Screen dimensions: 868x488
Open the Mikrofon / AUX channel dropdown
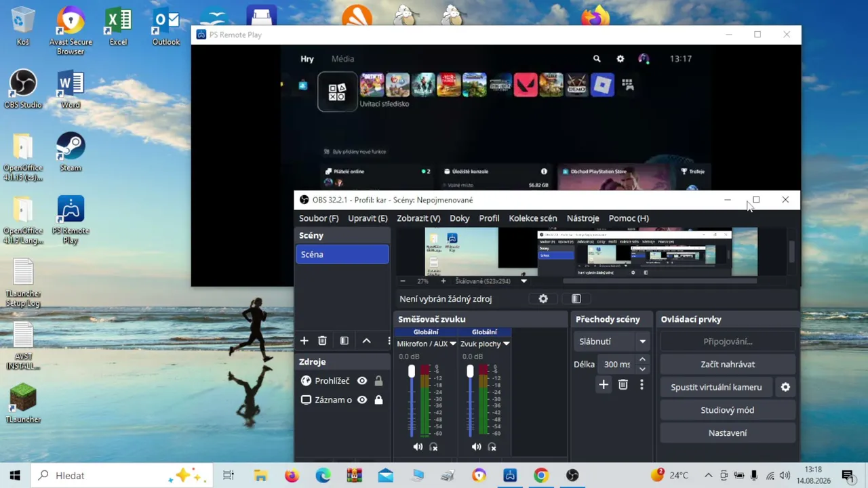pyautogui.click(x=453, y=344)
